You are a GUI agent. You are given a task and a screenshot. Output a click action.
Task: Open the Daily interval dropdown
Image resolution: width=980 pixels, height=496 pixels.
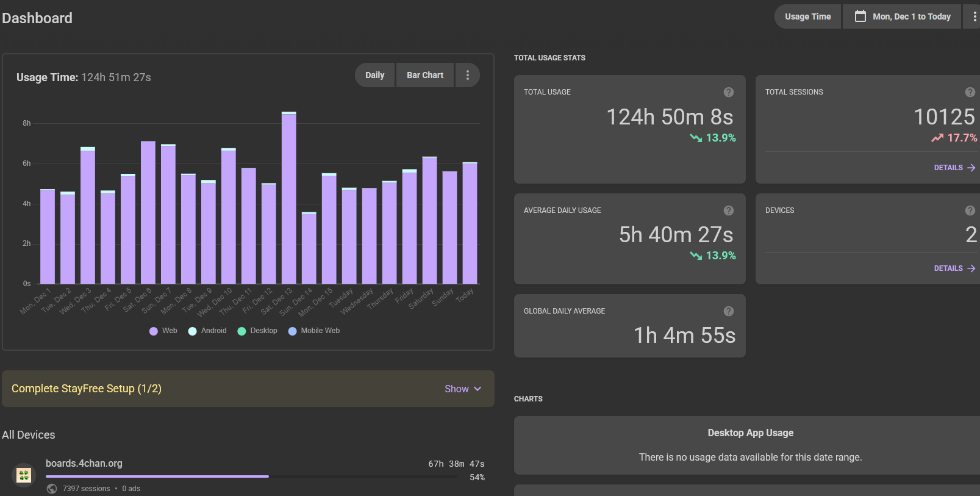[x=375, y=75]
